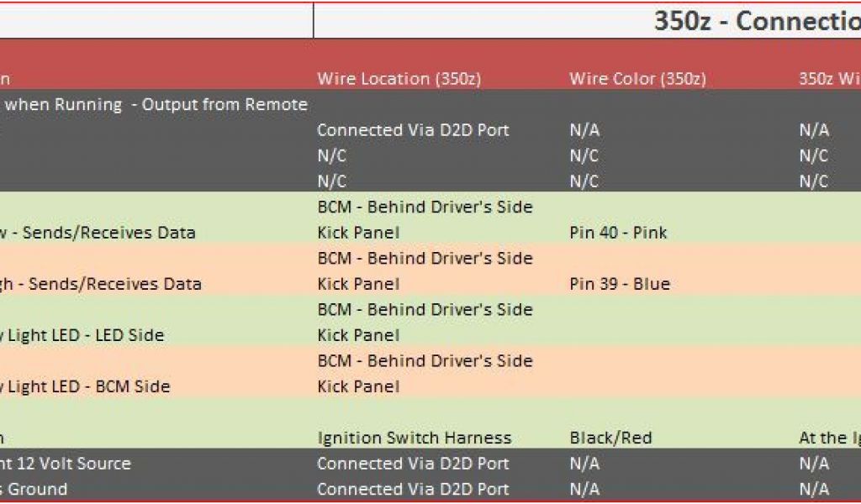This screenshot has width=861, height=504.
Task: Select the "12 Volt Source" cell
Action: tap(67, 464)
